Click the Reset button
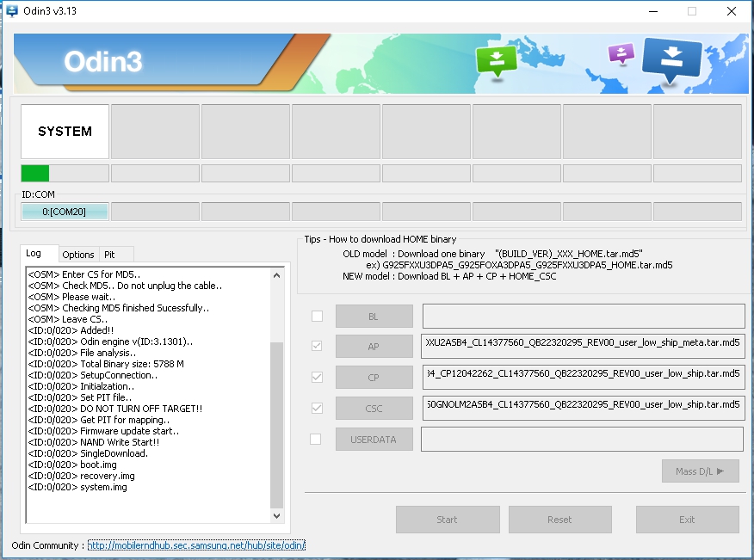Image resolution: width=754 pixels, height=560 pixels. point(560,520)
